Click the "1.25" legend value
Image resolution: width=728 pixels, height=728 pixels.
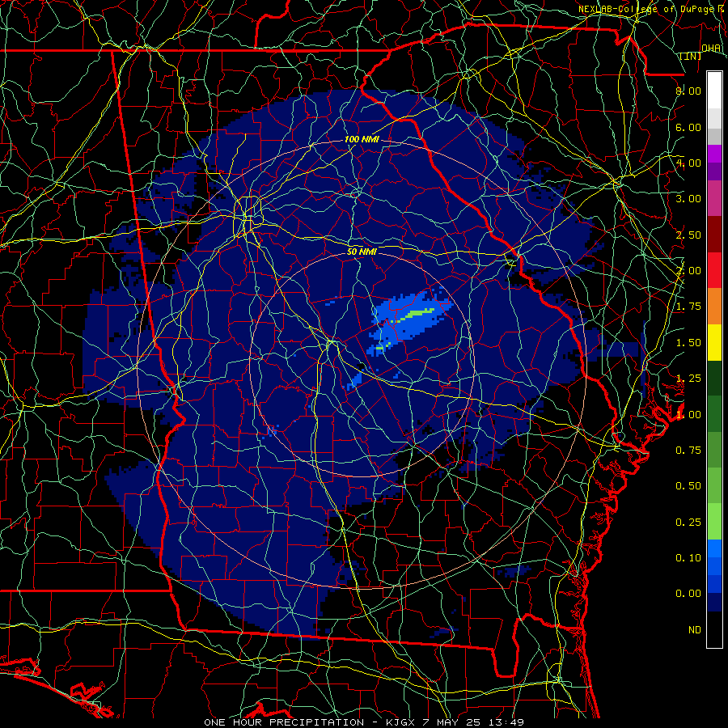pyautogui.click(x=688, y=379)
